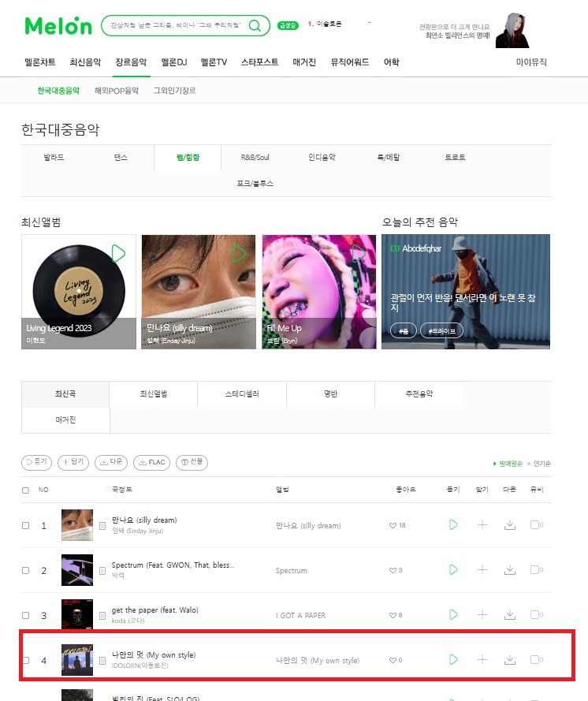Click the FLAC download button

pyautogui.click(x=152, y=462)
